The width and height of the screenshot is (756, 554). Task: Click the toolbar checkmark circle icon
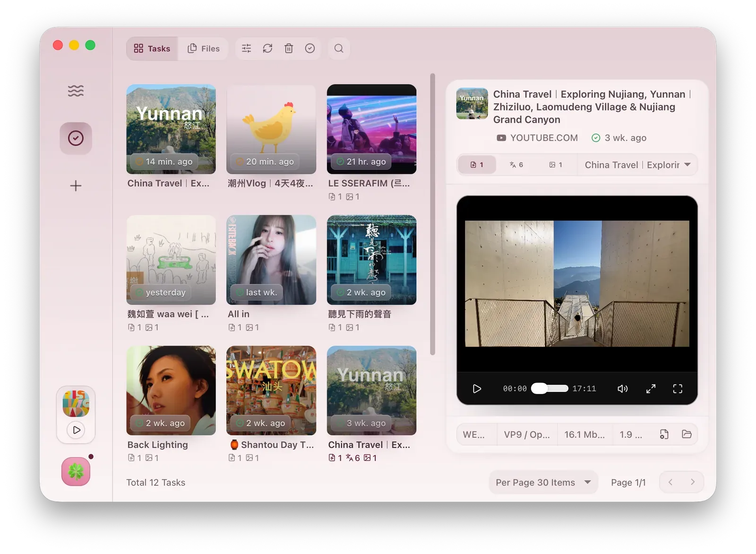310,48
